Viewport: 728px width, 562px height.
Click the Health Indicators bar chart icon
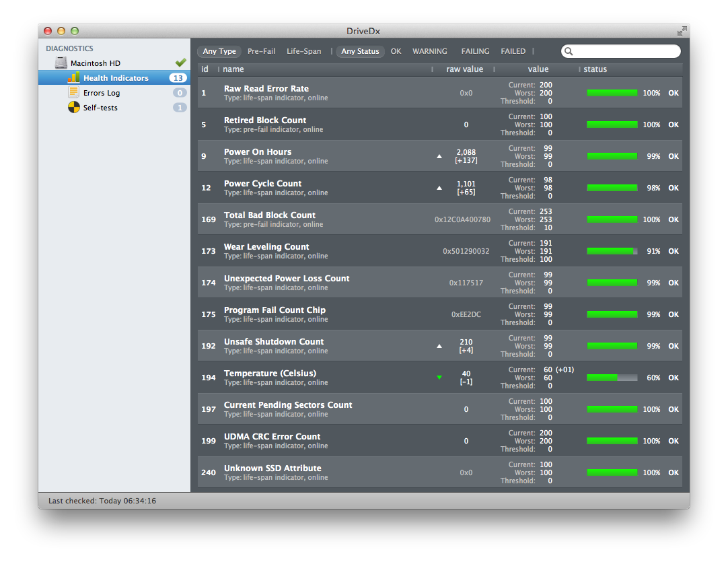coord(73,77)
